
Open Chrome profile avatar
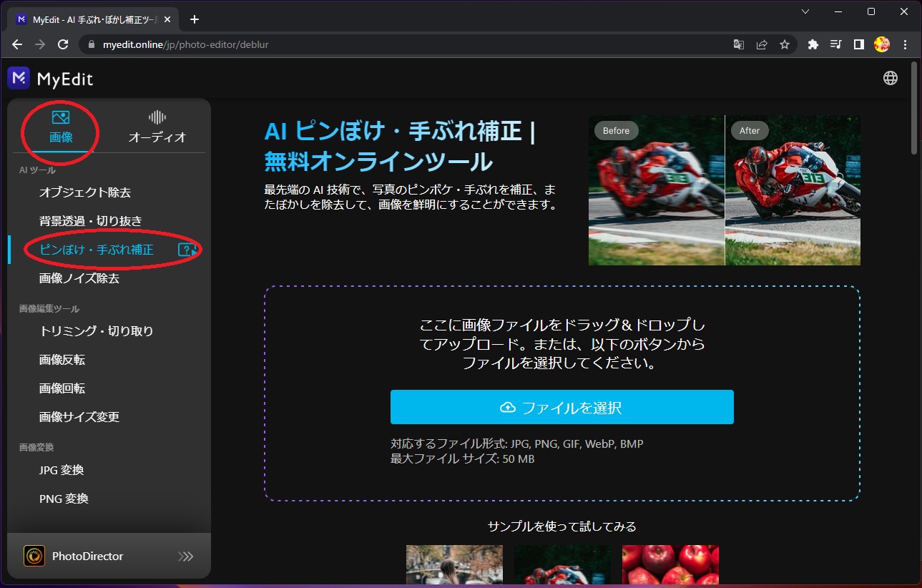pos(882,44)
